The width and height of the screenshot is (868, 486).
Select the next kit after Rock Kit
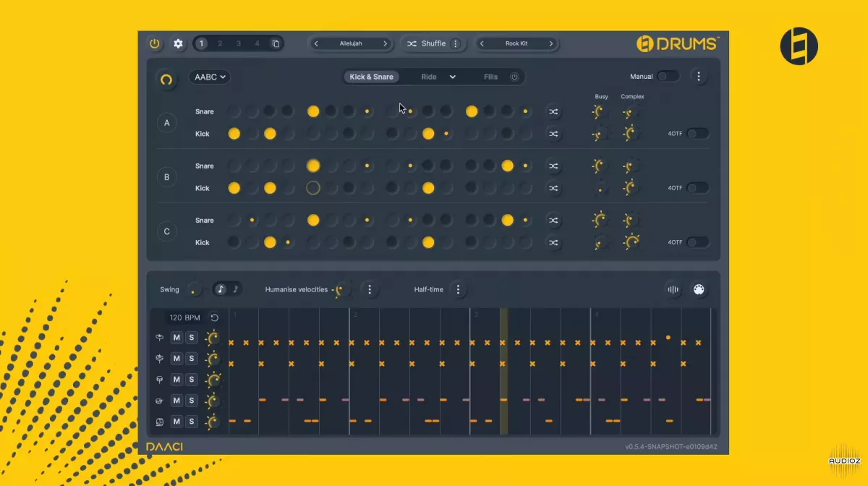(551, 43)
